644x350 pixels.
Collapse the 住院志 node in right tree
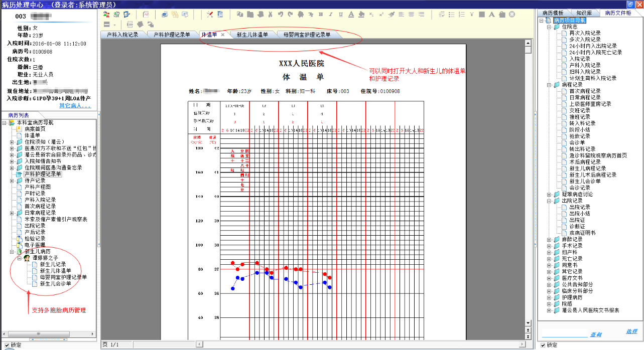(x=550, y=27)
